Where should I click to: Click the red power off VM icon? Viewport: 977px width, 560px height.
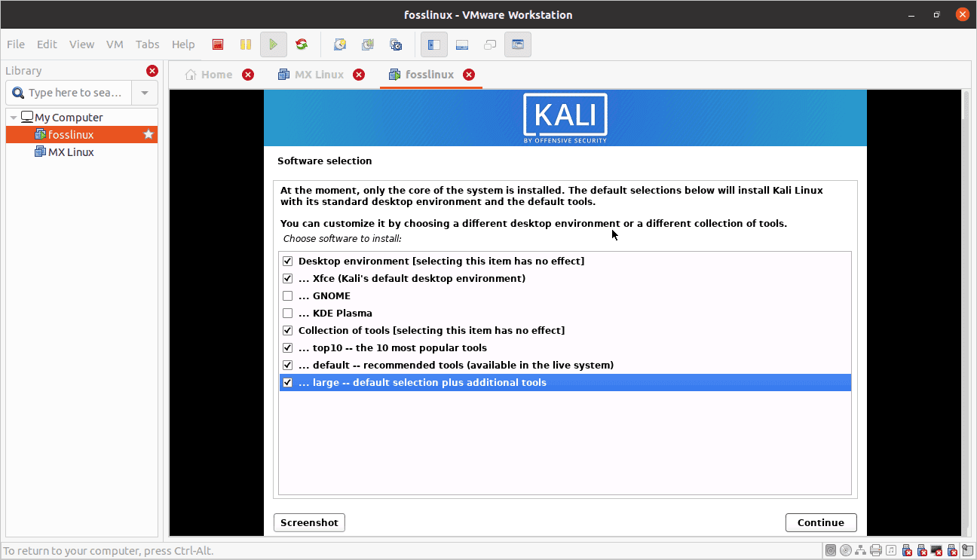tap(218, 44)
